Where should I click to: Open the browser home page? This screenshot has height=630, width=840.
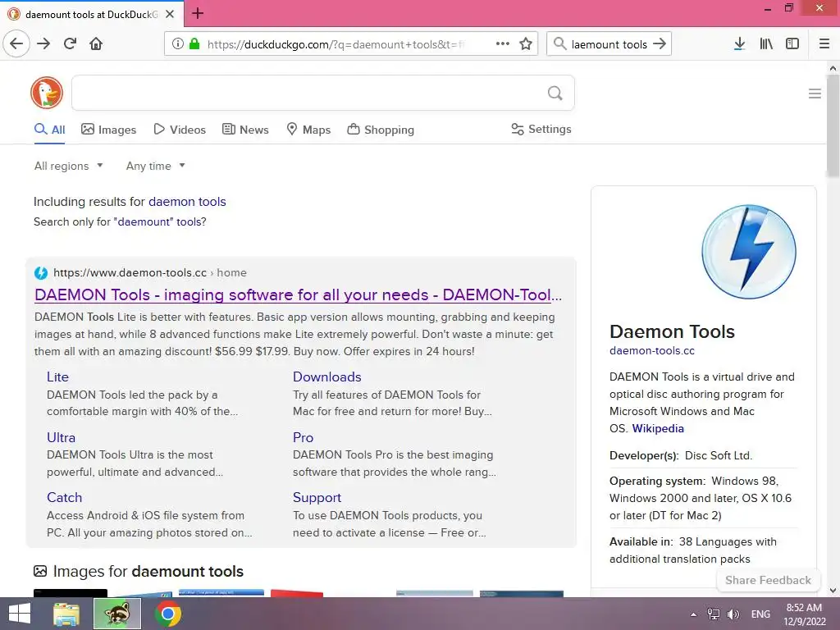96,43
